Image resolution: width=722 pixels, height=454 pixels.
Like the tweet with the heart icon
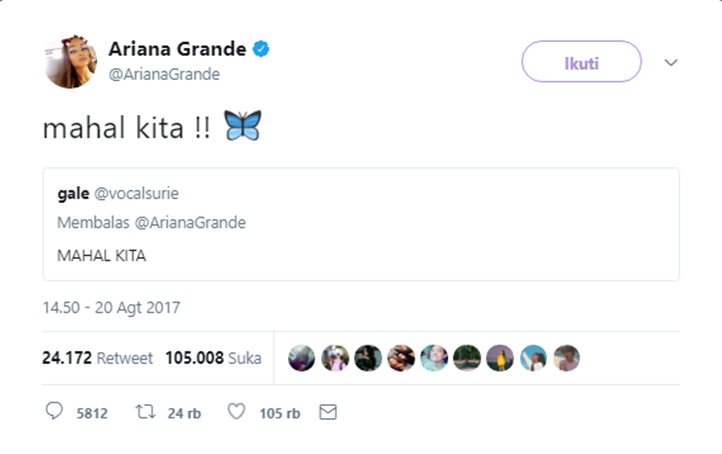pos(236,412)
